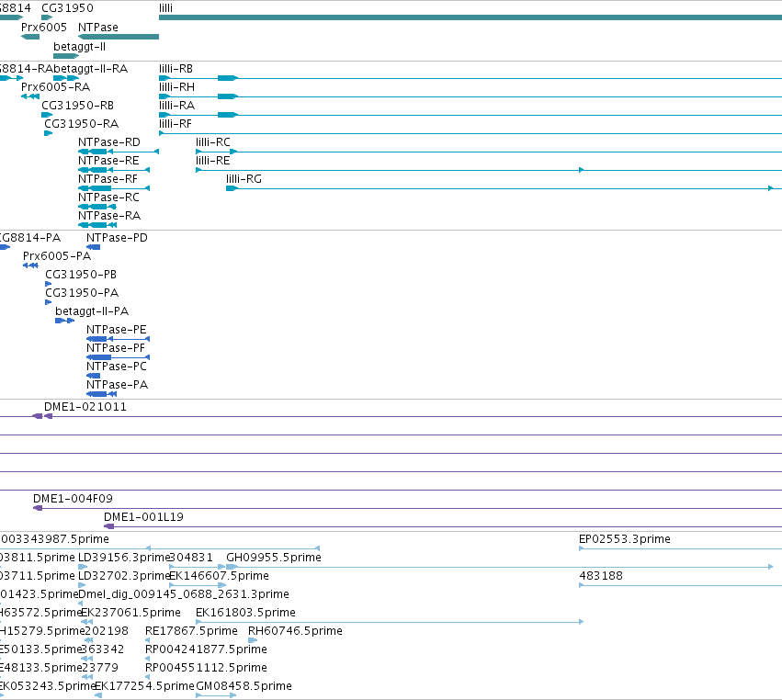Click the CG31950 gene label
The width and height of the screenshot is (782, 700).
(67, 8)
